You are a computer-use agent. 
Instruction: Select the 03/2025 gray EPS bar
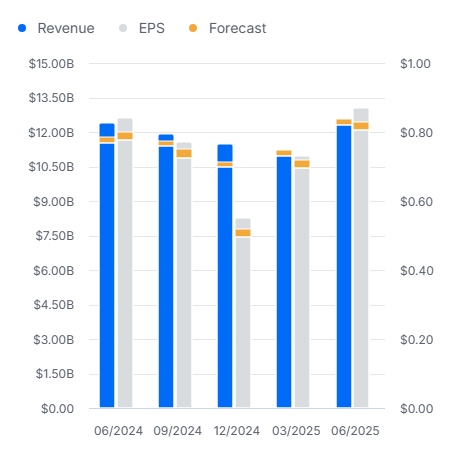tap(302, 282)
